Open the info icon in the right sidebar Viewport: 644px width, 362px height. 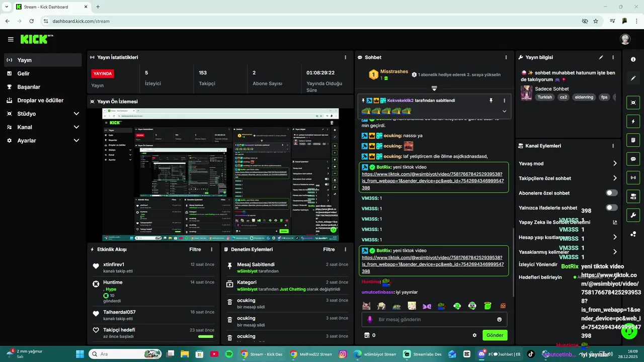(x=633, y=59)
